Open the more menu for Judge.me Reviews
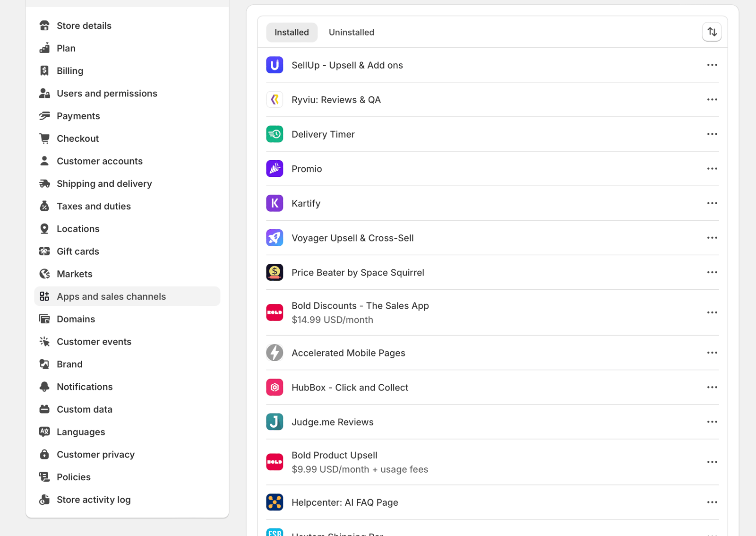This screenshot has width=756, height=536. pyautogui.click(x=712, y=422)
